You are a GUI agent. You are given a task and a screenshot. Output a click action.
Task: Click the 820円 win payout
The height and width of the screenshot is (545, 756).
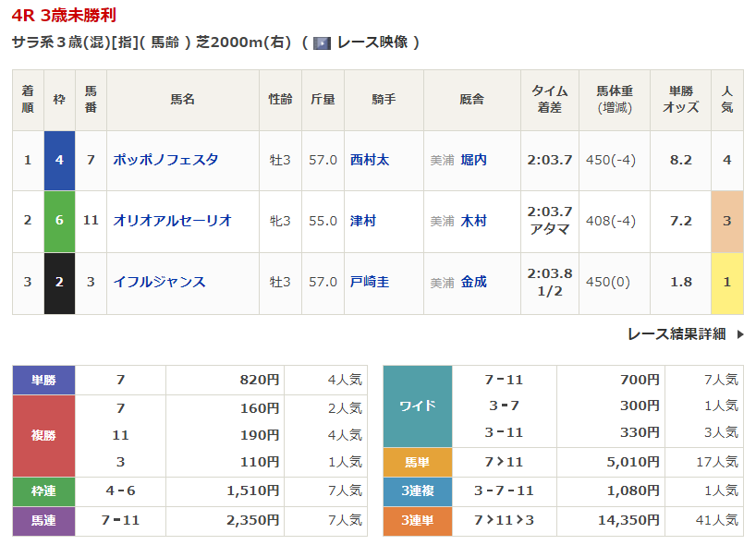tap(260, 381)
